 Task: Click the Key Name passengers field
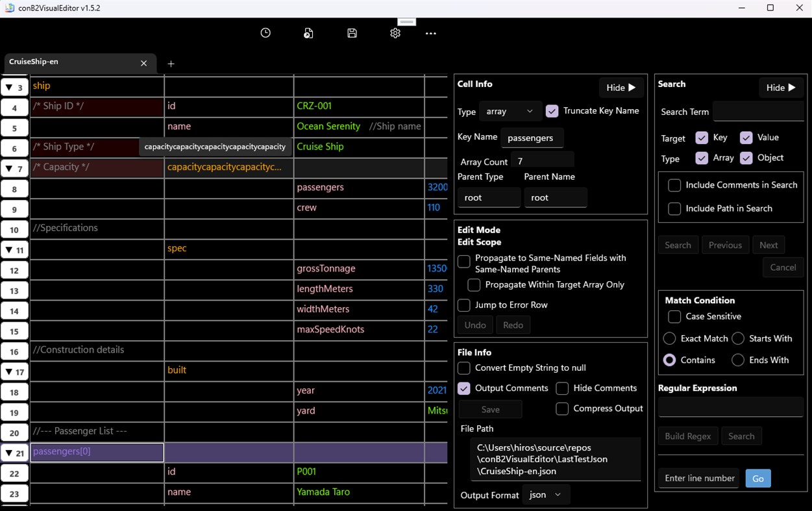pos(532,138)
